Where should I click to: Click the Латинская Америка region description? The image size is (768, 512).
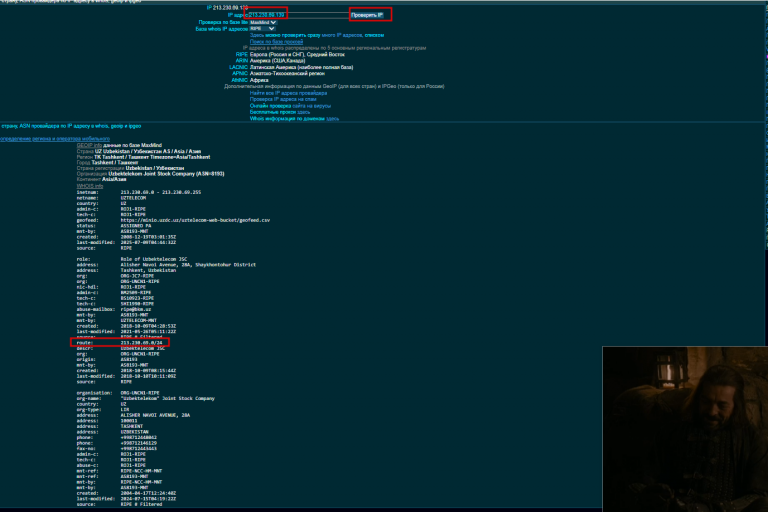[x=301, y=67]
